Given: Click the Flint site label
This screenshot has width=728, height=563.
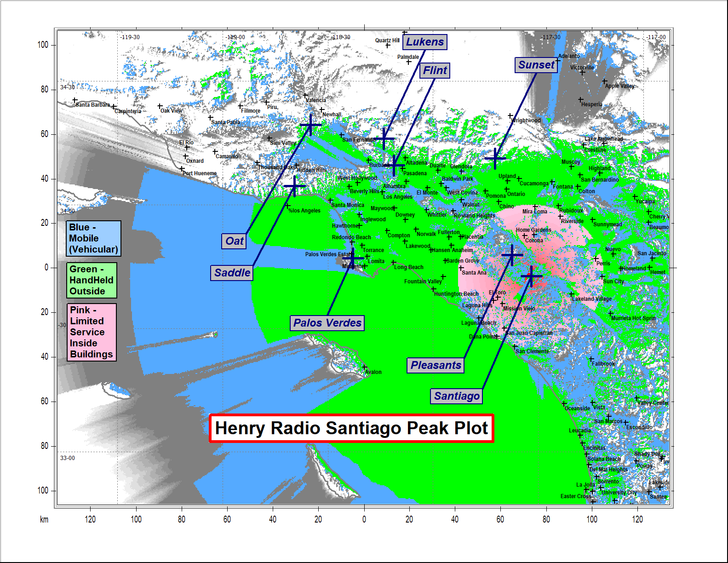Looking at the screenshot, I should [435, 70].
